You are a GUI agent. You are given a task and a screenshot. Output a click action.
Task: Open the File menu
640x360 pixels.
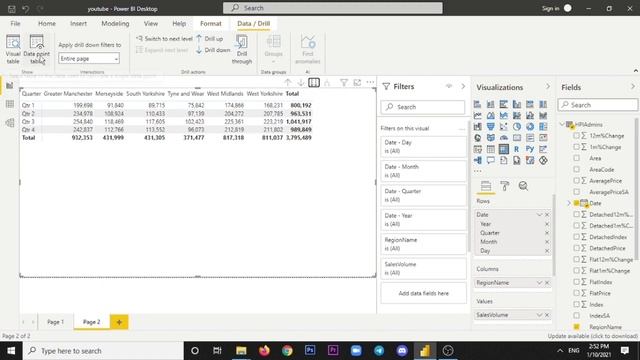(x=15, y=24)
